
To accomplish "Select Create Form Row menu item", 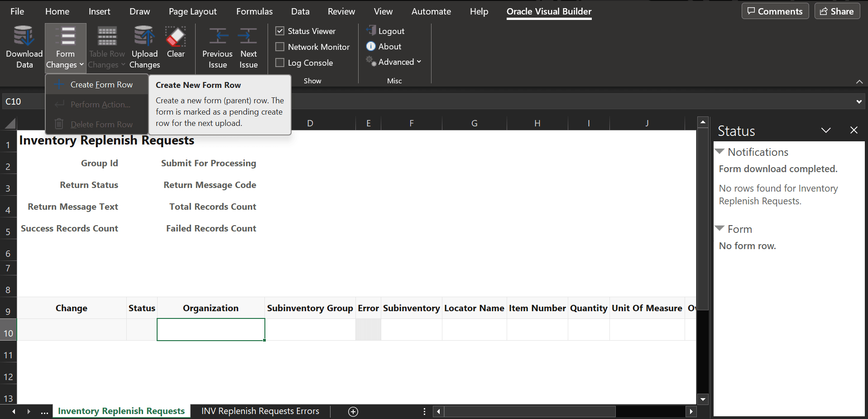I will [x=101, y=85].
